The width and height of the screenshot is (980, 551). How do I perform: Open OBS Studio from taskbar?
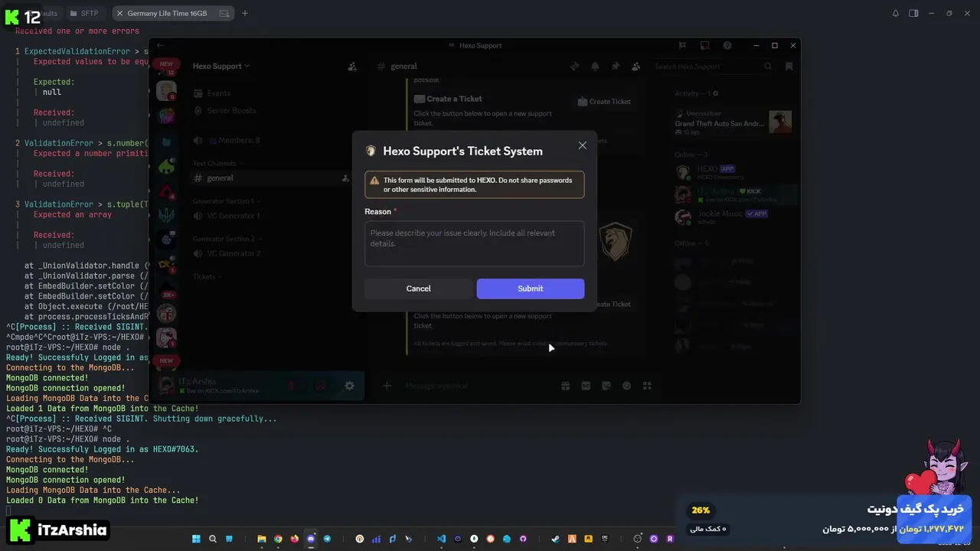click(637, 539)
